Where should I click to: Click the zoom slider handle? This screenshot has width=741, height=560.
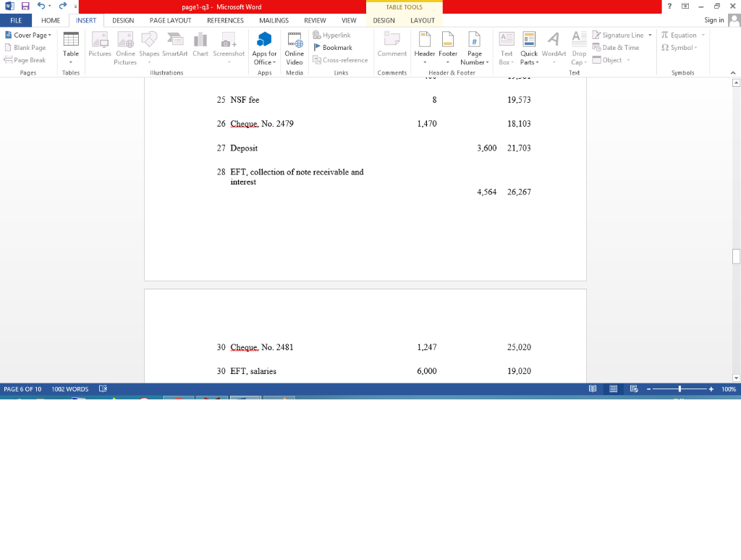(x=679, y=389)
